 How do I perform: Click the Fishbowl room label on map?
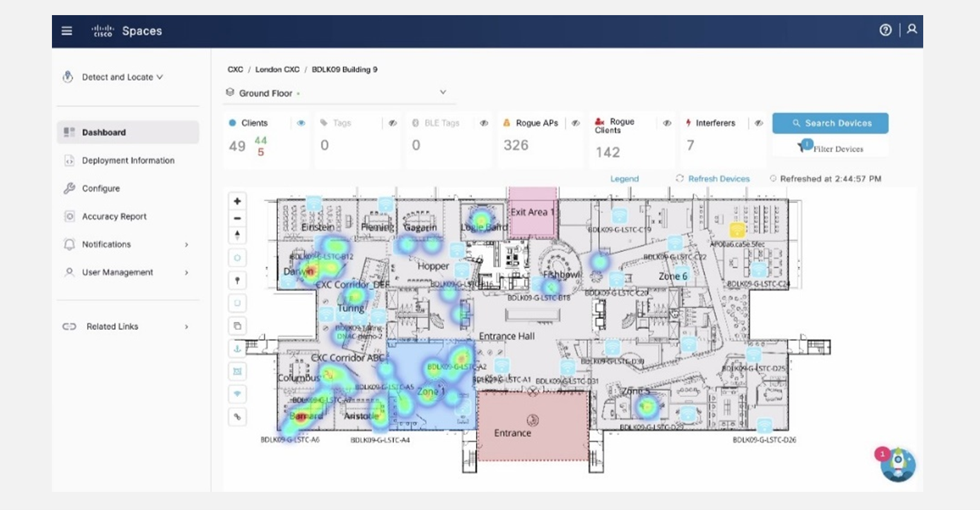[x=562, y=275]
